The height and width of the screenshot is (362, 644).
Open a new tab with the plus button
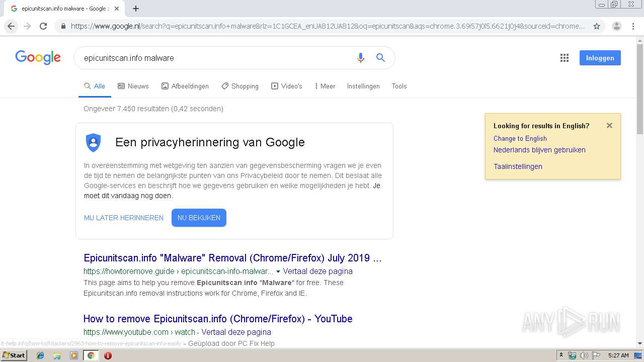136,9
